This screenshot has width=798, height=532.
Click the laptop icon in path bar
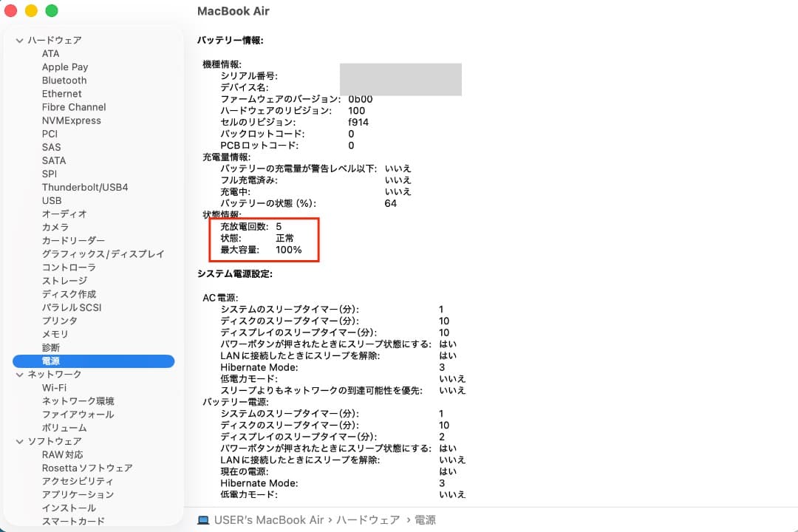pos(203,520)
